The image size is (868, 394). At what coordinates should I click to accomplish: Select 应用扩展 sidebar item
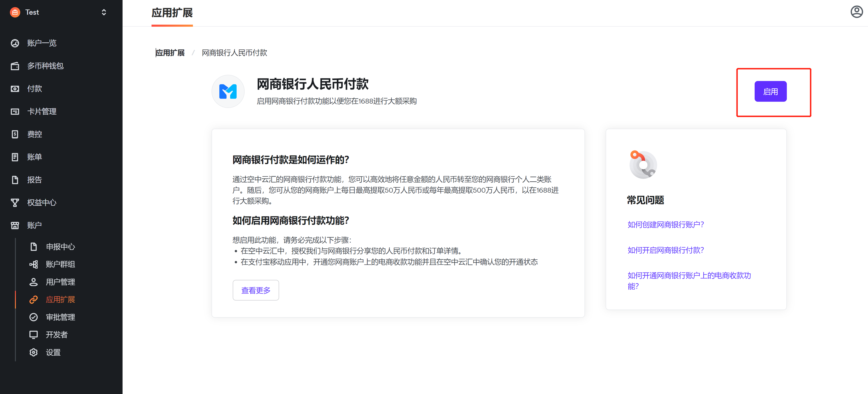coord(60,300)
